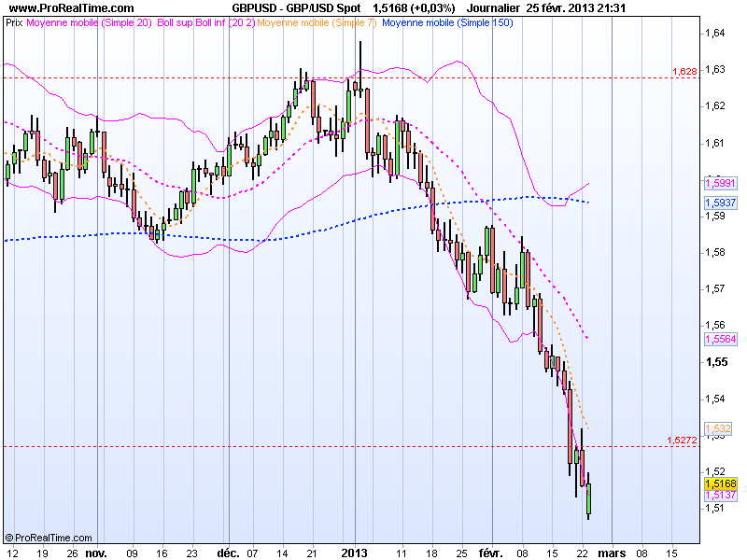This screenshot has height=560, width=747.
Task: Click the 1,58 price axis label
Action: tap(715, 252)
